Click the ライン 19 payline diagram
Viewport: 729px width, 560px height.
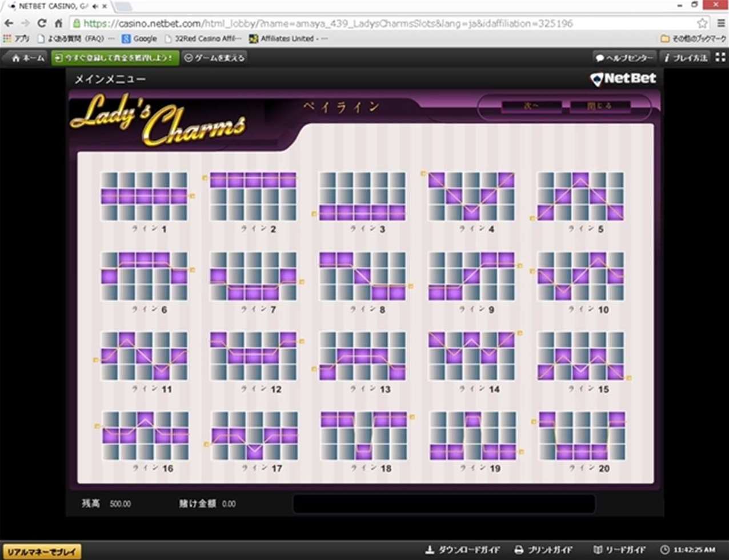472,435
